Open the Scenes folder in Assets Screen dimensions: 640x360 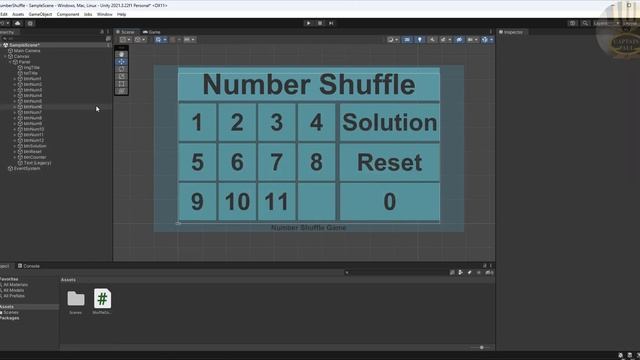tap(76, 302)
